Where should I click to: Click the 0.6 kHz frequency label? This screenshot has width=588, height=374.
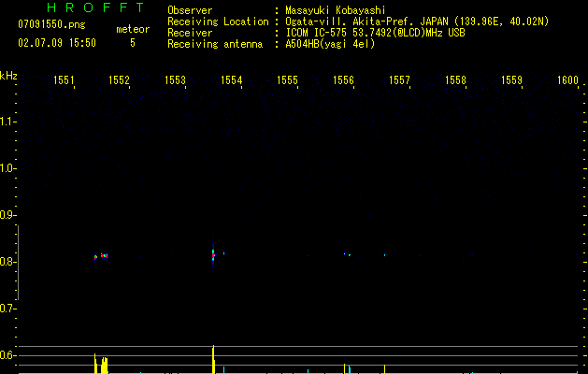[7, 355]
